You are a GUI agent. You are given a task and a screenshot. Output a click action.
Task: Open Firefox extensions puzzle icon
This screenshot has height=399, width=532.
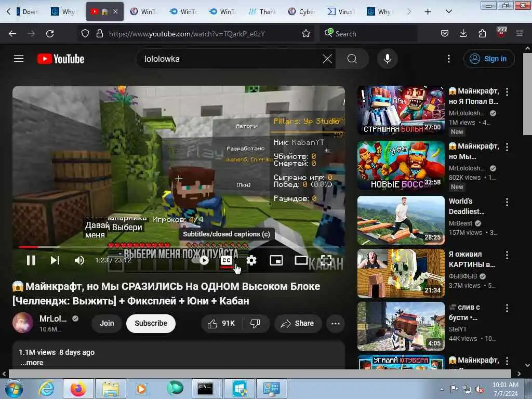(482, 34)
